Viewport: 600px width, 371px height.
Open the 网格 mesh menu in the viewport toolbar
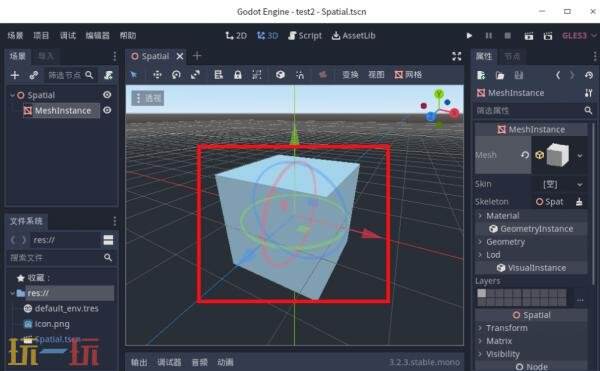408,75
